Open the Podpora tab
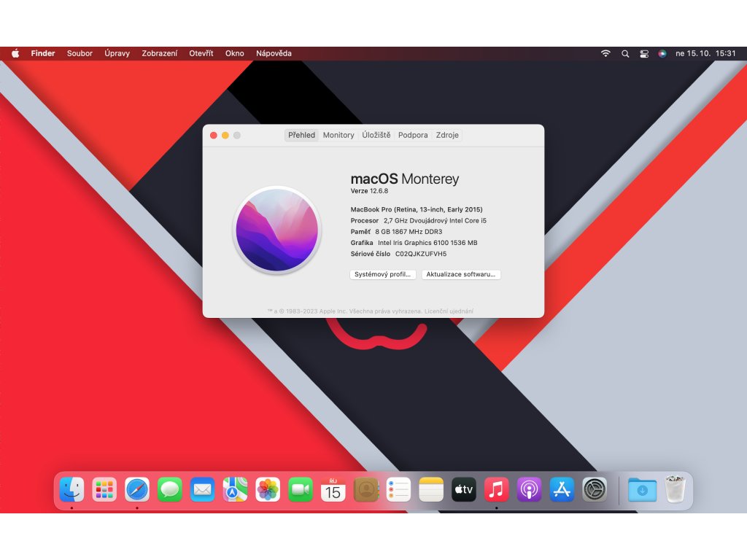The width and height of the screenshot is (747, 560). (413, 135)
